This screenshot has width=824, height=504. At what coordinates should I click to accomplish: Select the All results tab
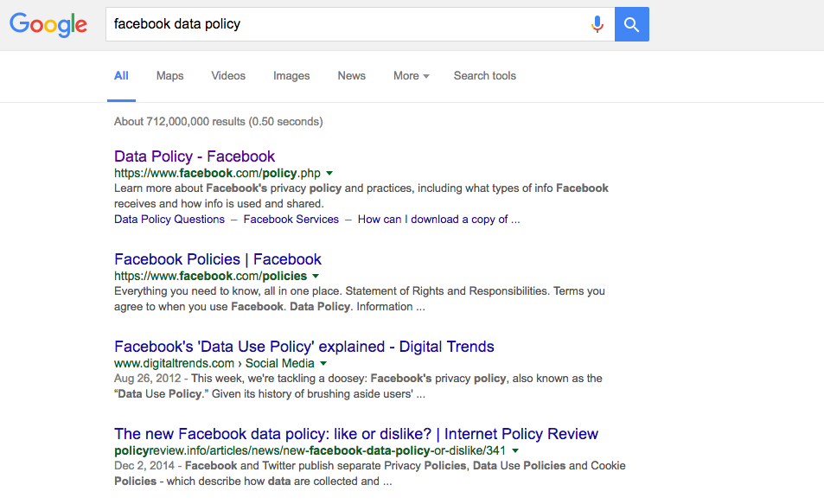coord(121,76)
